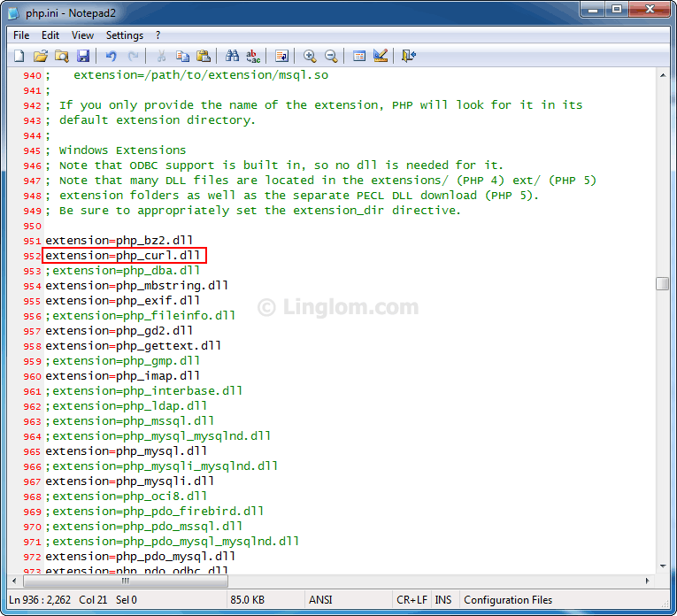Open Find with binoculars icon
Viewport: 677px width, 616px height.
coord(232,56)
